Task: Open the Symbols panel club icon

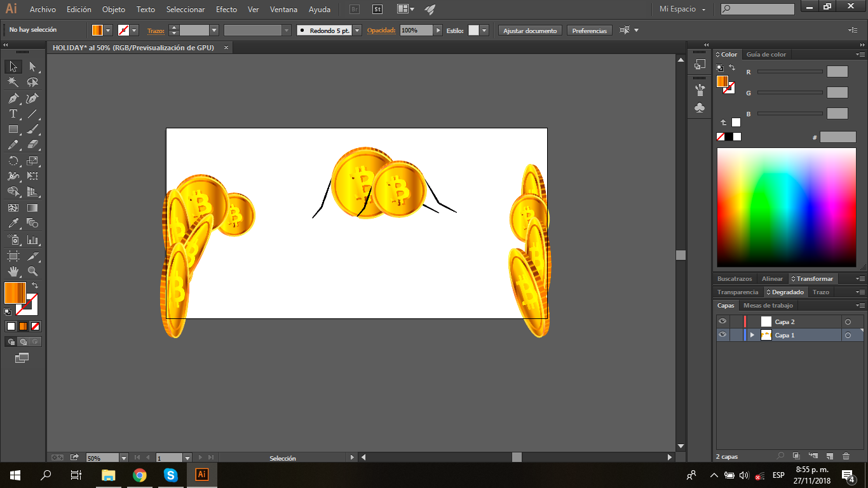Action: tap(700, 108)
